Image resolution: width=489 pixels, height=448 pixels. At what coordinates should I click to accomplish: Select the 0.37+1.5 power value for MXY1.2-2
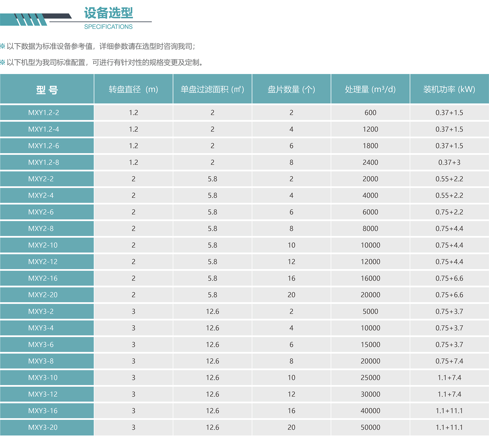[449, 113]
